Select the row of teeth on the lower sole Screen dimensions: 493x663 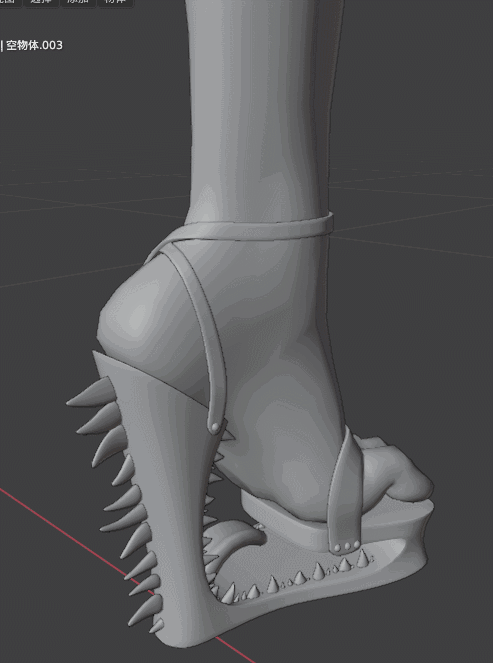point(292,577)
